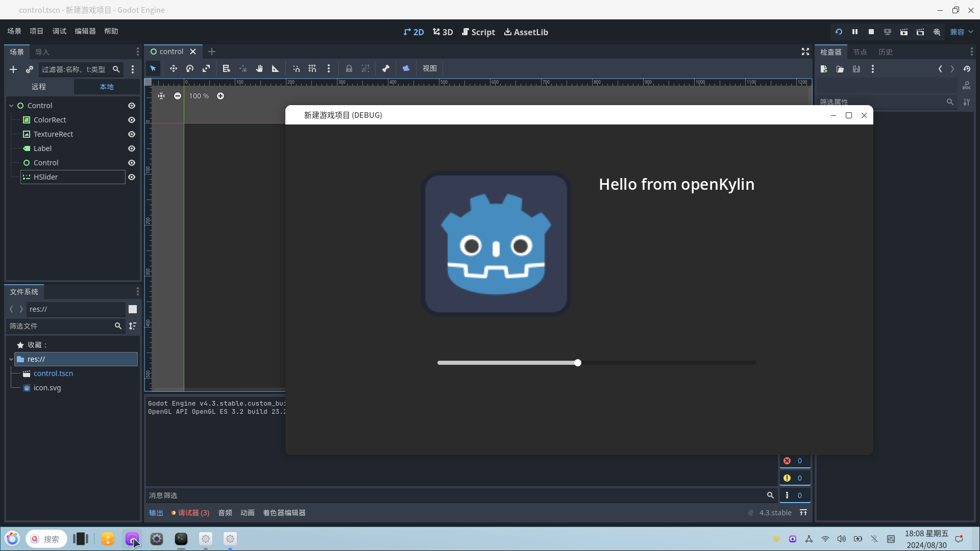Hide the HSlider node

click(x=132, y=177)
